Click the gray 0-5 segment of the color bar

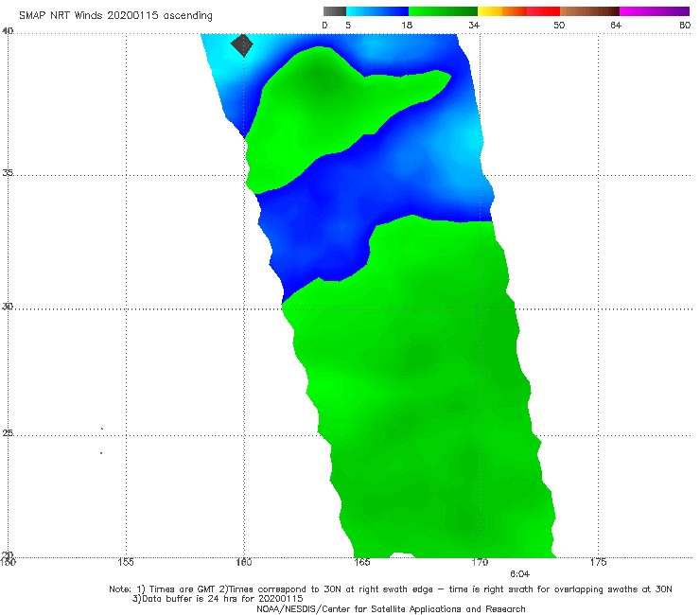[x=335, y=11]
